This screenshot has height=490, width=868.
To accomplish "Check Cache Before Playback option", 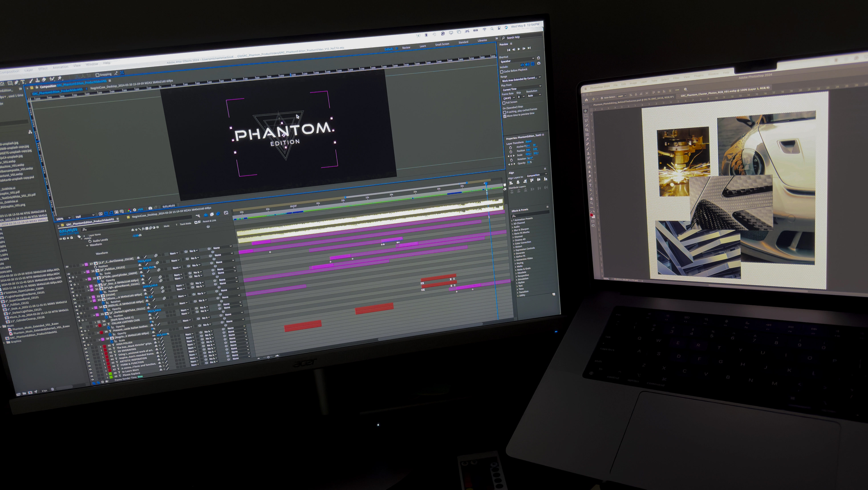I will (x=502, y=72).
